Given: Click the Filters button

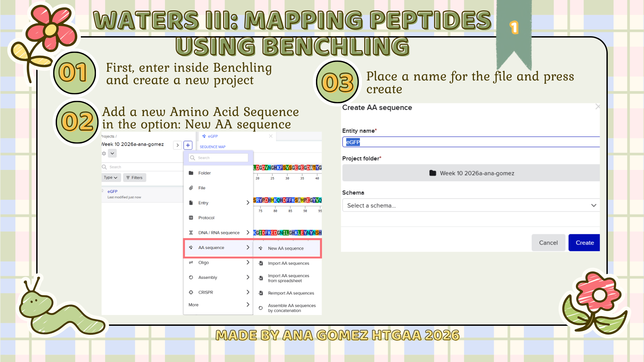Looking at the screenshot, I should [x=135, y=178].
